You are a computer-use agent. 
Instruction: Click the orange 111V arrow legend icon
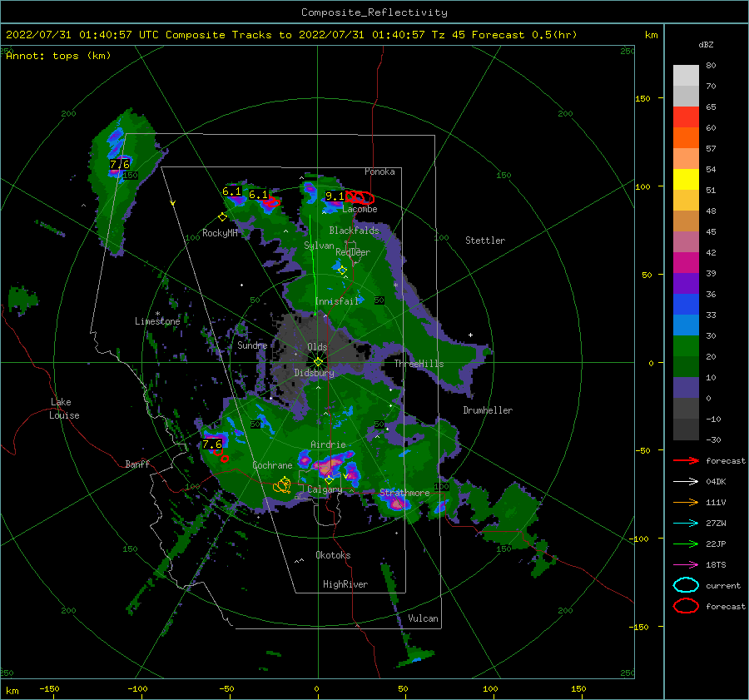686,502
